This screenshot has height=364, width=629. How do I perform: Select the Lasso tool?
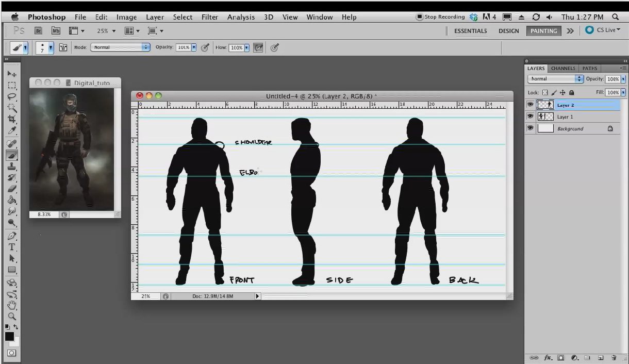12,96
